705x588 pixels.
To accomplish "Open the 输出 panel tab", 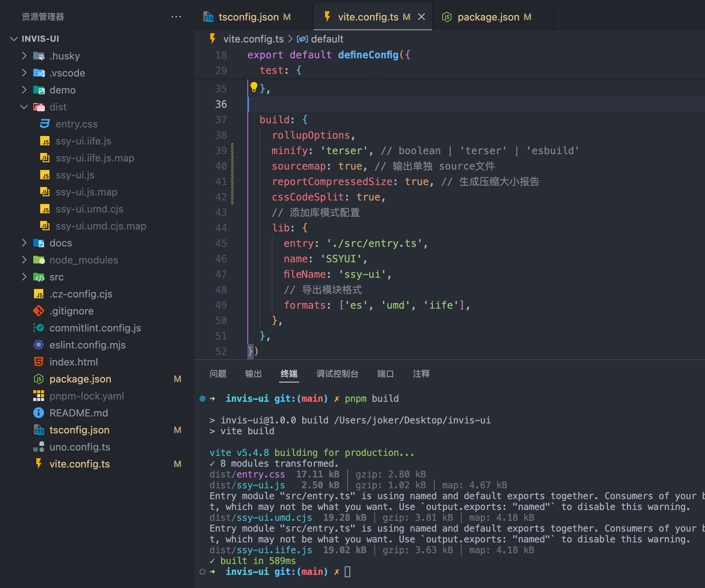I will [x=254, y=374].
